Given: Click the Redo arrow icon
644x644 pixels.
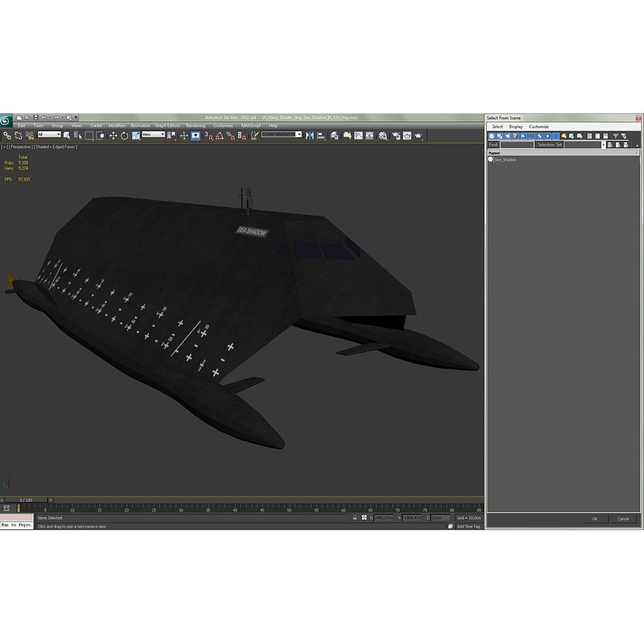Looking at the screenshot, I should [56, 117].
